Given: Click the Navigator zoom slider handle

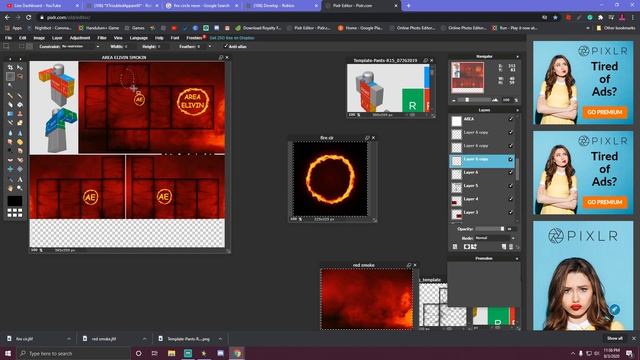Looking at the screenshot, I should [467, 100].
